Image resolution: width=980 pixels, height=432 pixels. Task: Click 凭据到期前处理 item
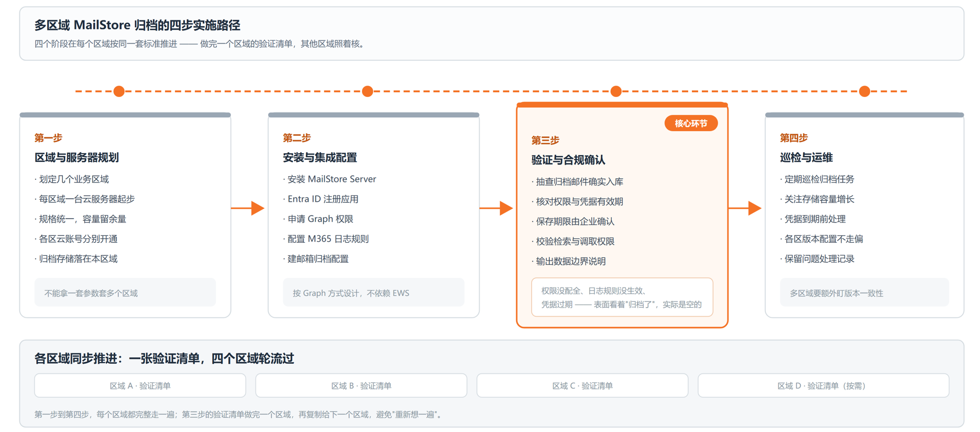click(x=813, y=219)
